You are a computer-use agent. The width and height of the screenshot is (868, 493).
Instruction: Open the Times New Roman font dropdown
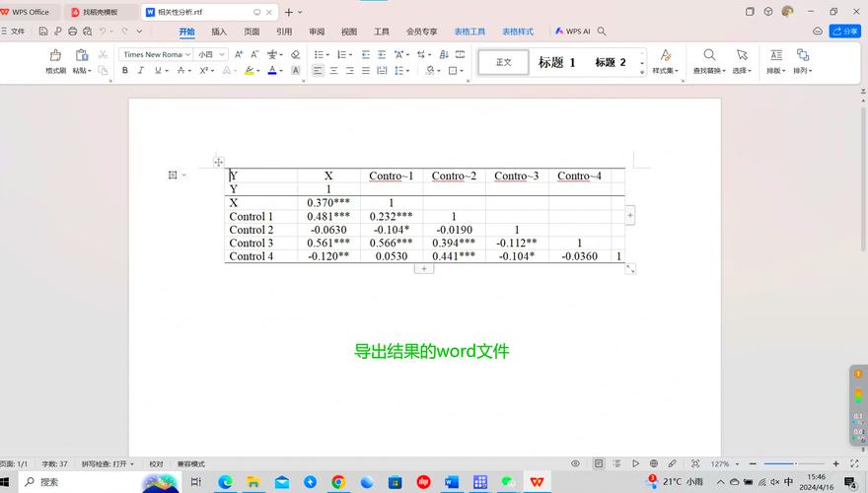point(154,55)
